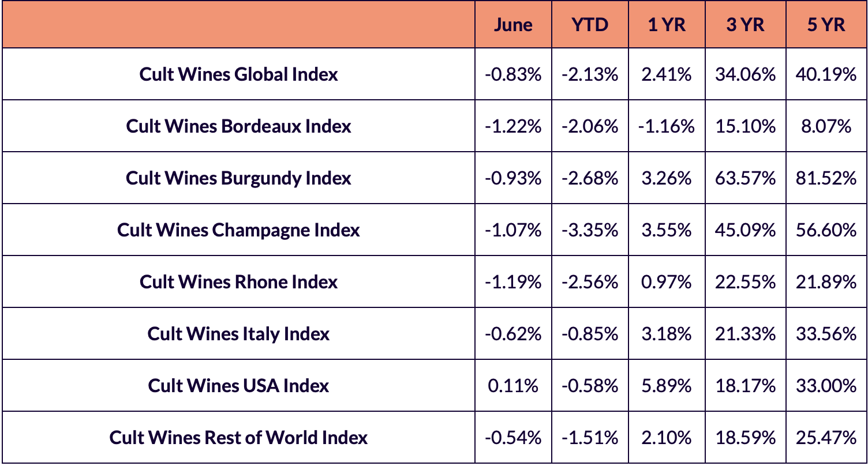Click the 0.11% USA June value
Image resolution: width=868 pixels, height=466 pixels.
[513, 385]
